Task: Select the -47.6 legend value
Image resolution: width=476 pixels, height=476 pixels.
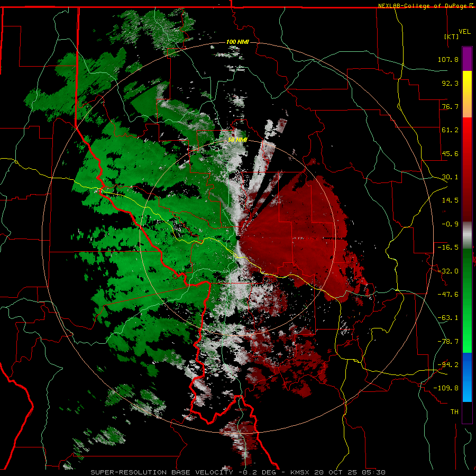Action: pos(448,295)
